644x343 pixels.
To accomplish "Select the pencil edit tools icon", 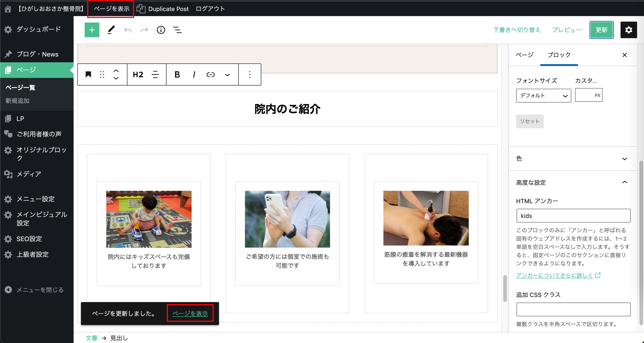I will pos(111,30).
